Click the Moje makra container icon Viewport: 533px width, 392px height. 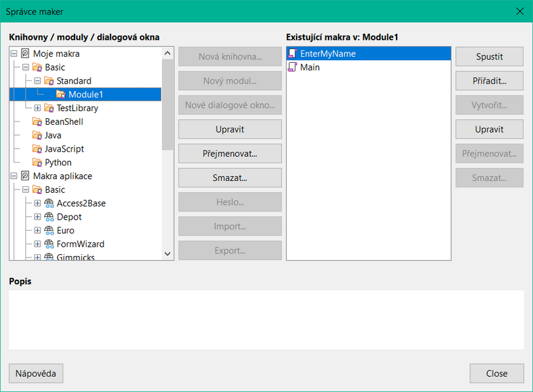[25, 54]
